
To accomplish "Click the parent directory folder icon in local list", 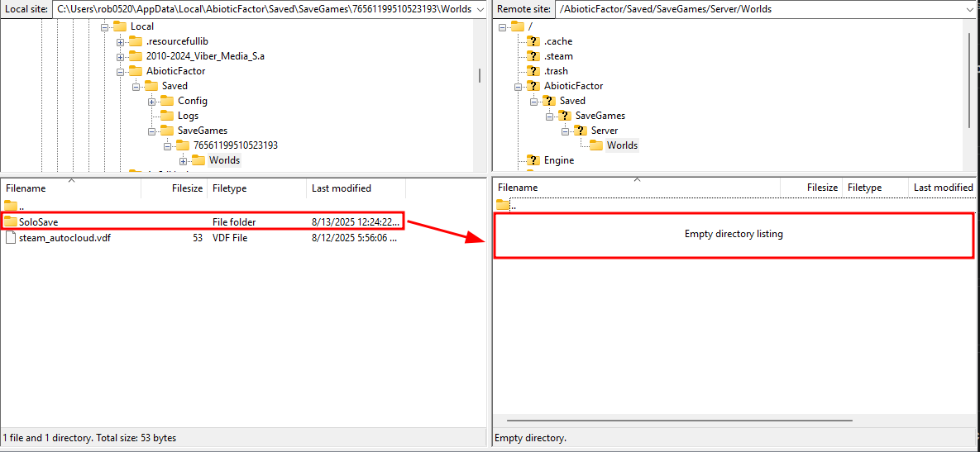I will [x=11, y=206].
